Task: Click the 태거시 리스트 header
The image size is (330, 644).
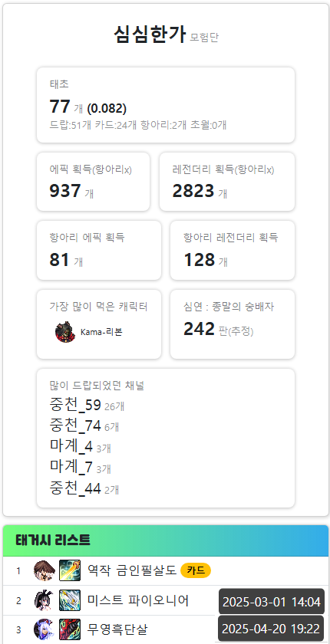Action: (x=166, y=540)
